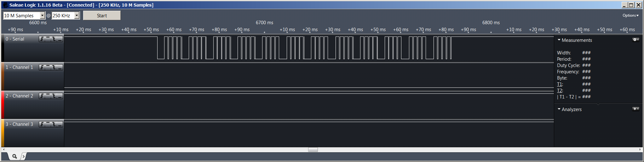Click the scrollbar left arrow
This screenshot has width=644, height=162.
click(x=3, y=150)
